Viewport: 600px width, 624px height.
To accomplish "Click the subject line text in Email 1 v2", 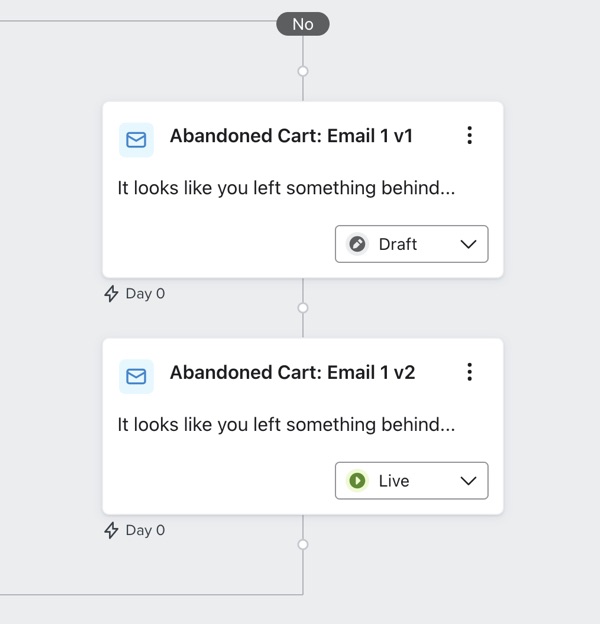I will pos(286,425).
